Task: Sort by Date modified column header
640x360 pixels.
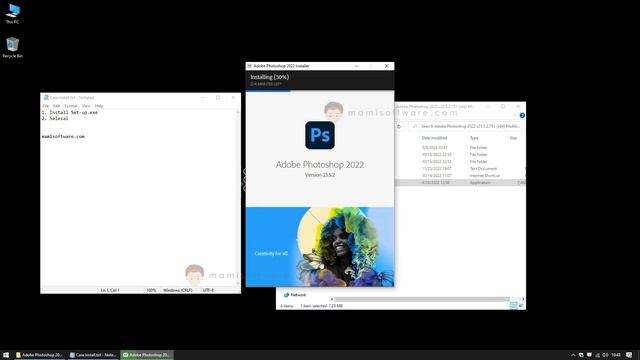Action: 434,138
